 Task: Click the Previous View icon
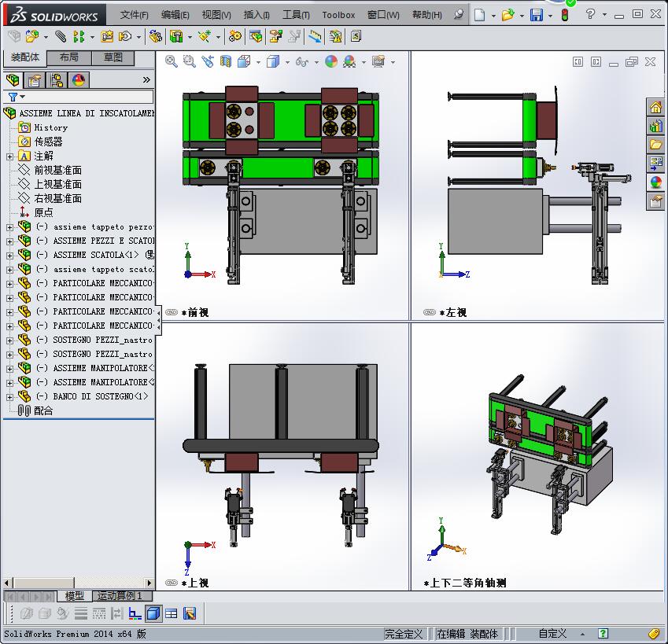pos(208,61)
